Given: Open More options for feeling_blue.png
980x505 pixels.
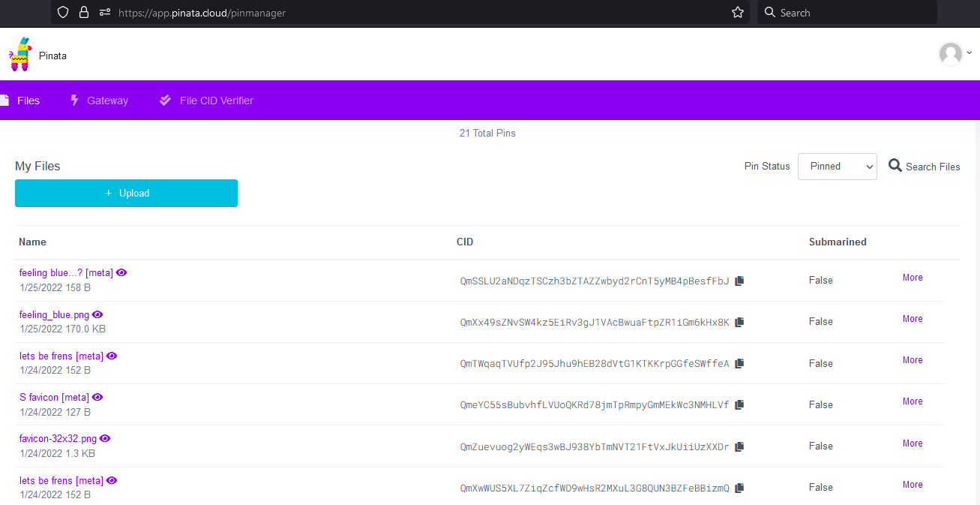Looking at the screenshot, I should 913,319.
